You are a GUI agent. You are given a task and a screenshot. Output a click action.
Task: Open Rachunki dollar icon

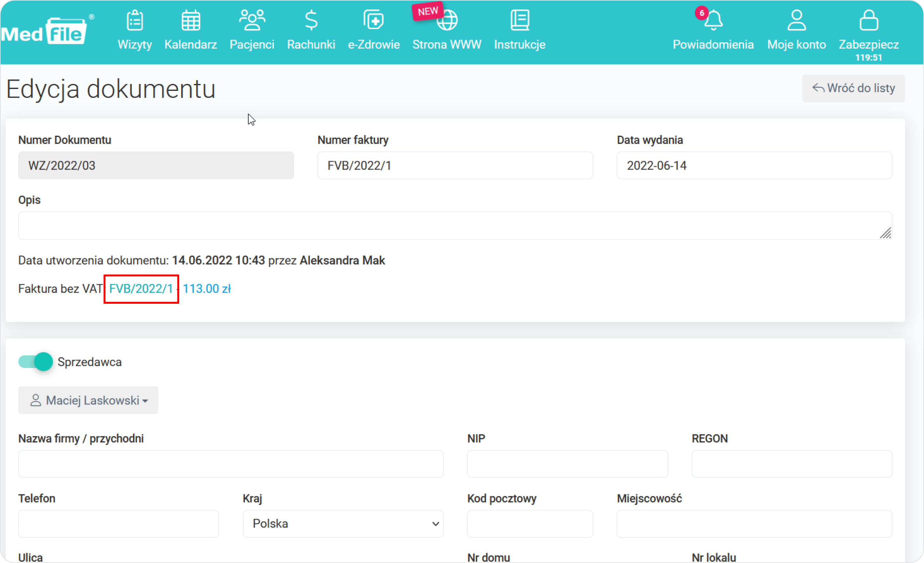pos(311,20)
